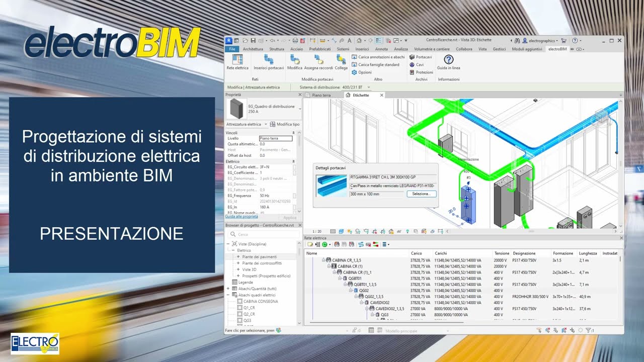Open the Rete elettrica tool in ribbon
This screenshot has width=644, height=362.
237,62
